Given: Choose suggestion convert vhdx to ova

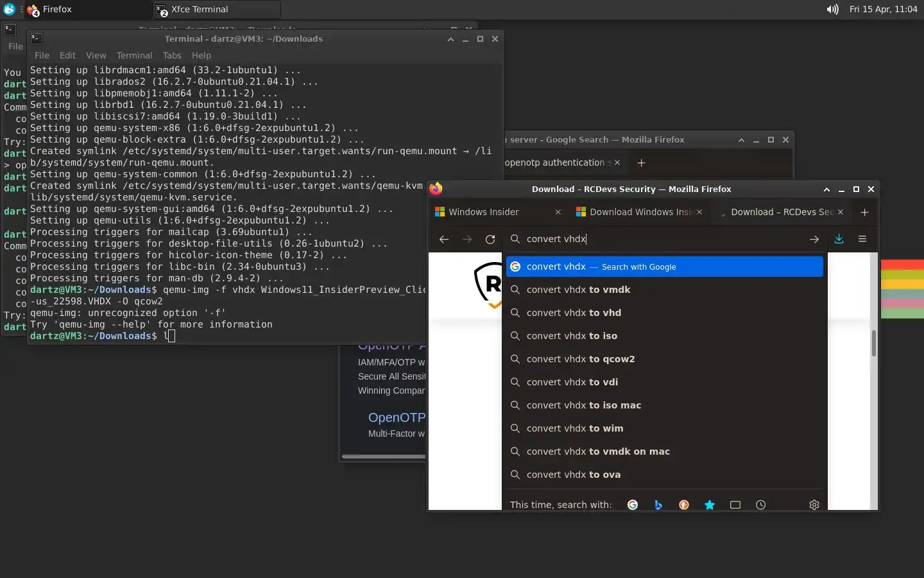Looking at the screenshot, I should 665,475.
